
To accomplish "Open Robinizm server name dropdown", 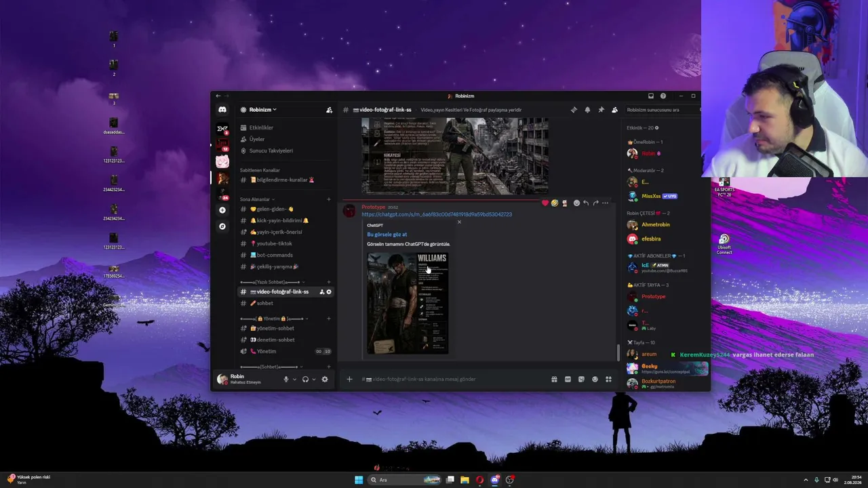I will [x=263, y=110].
